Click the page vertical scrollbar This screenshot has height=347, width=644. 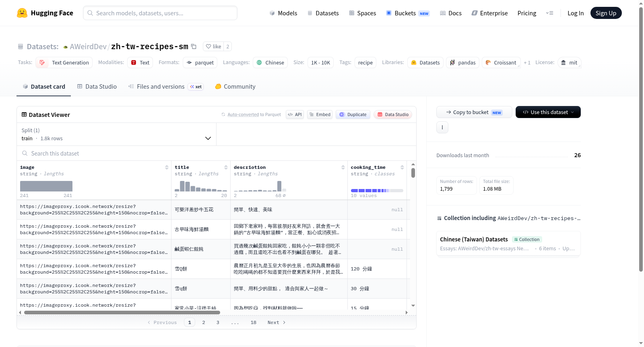point(641,139)
